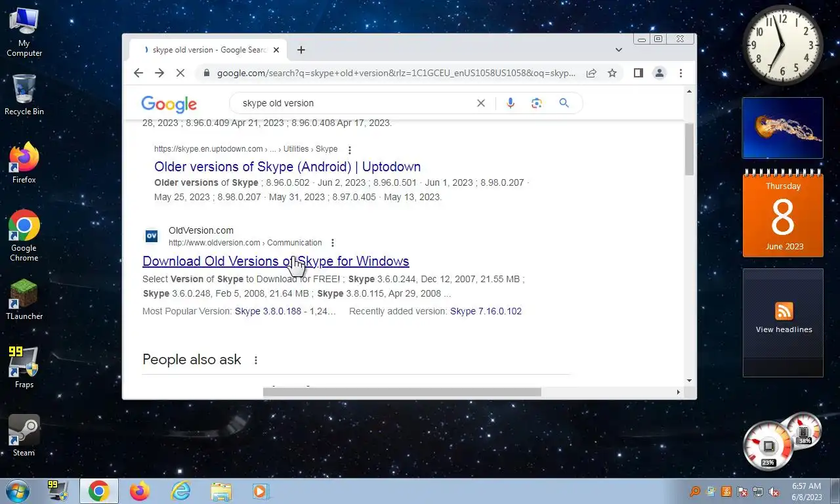Open the Windows Start menu
840x504 pixels.
pos(17,491)
